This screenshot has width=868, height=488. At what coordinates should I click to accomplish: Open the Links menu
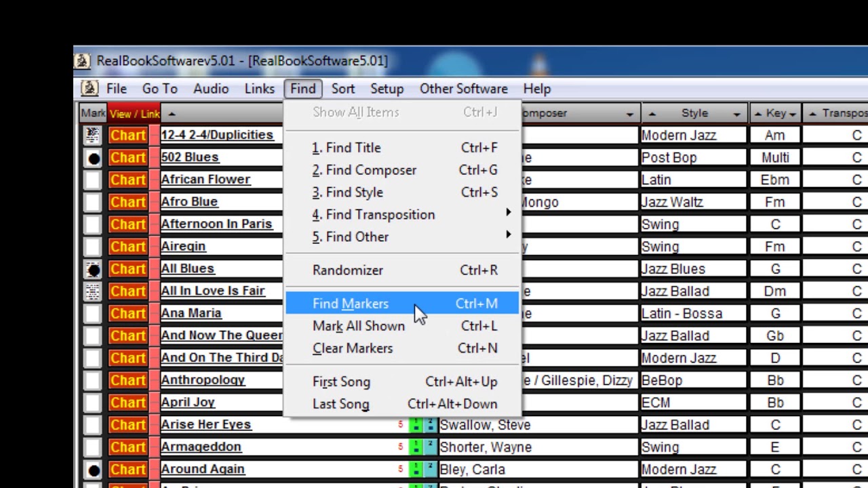pos(260,89)
